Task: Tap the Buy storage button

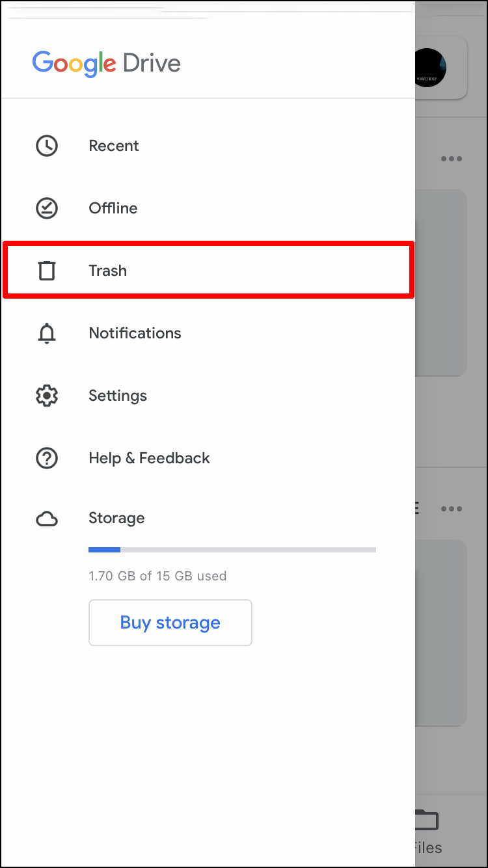Action: [x=170, y=623]
